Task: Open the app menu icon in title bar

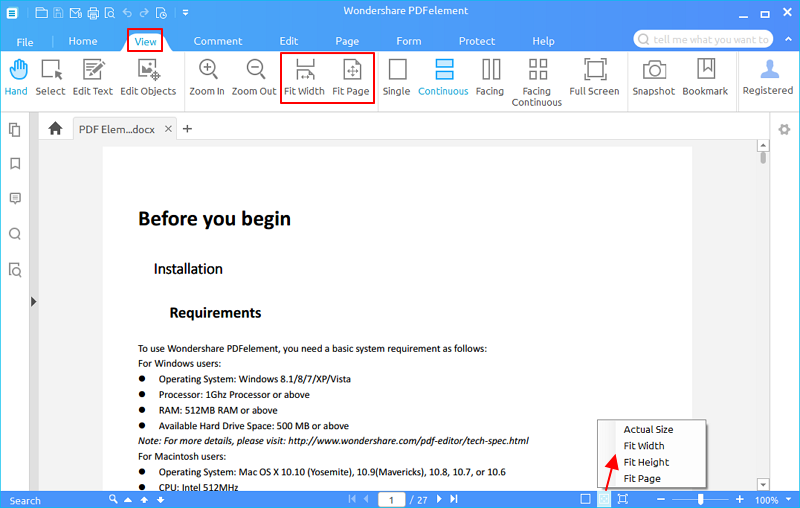Action: point(12,13)
